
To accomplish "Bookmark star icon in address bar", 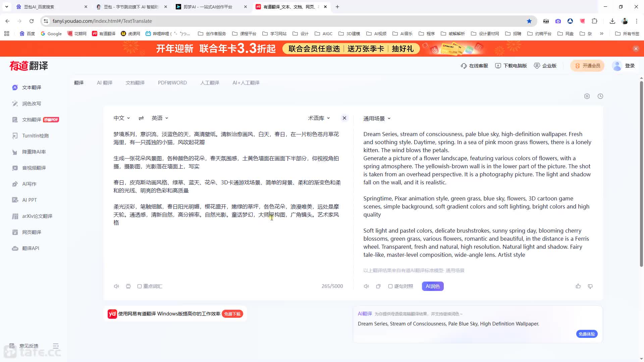I will click(x=529, y=21).
